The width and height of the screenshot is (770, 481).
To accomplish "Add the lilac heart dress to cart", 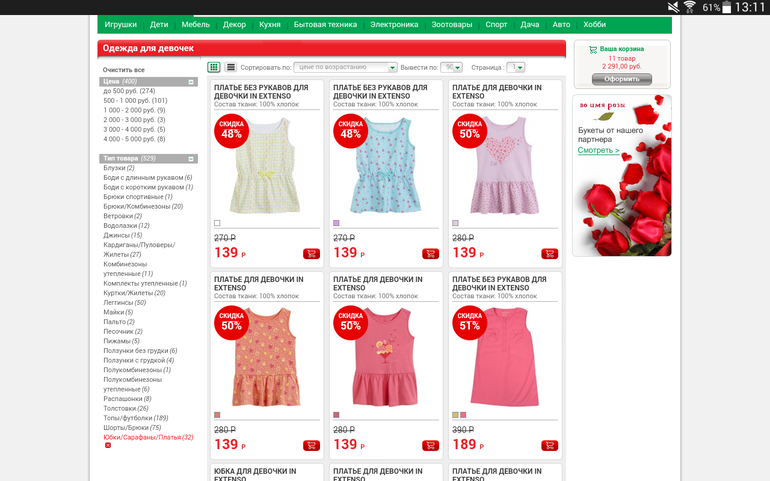I will point(550,254).
